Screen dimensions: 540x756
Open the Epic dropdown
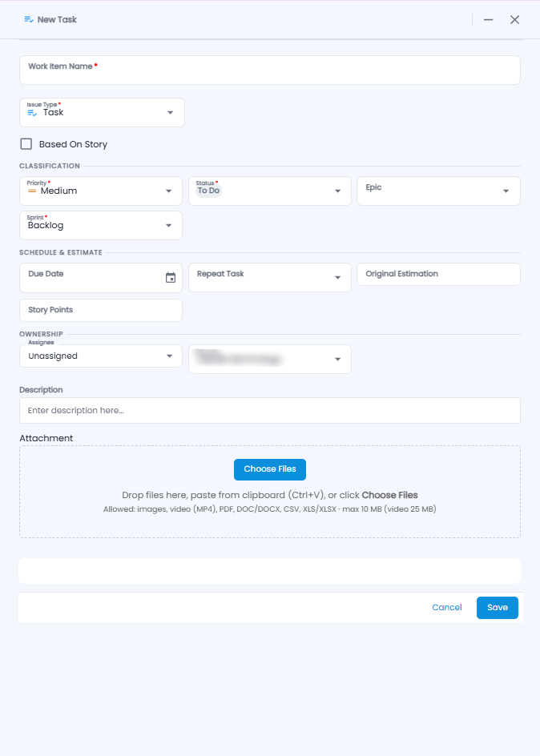pyautogui.click(x=438, y=191)
